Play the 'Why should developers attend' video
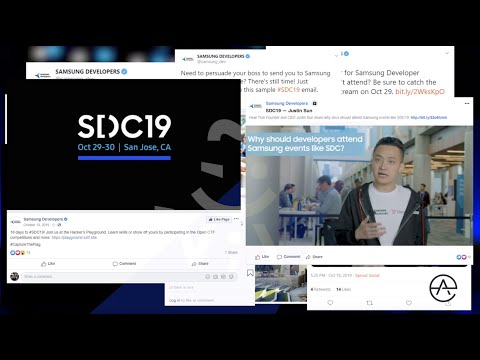This screenshot has width=480, height=360. (359, 185)
